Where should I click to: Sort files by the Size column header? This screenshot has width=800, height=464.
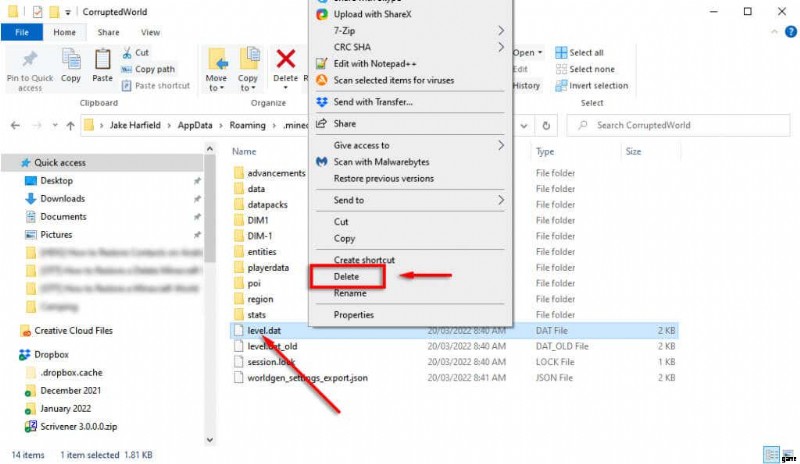click(x=633, y=152)
